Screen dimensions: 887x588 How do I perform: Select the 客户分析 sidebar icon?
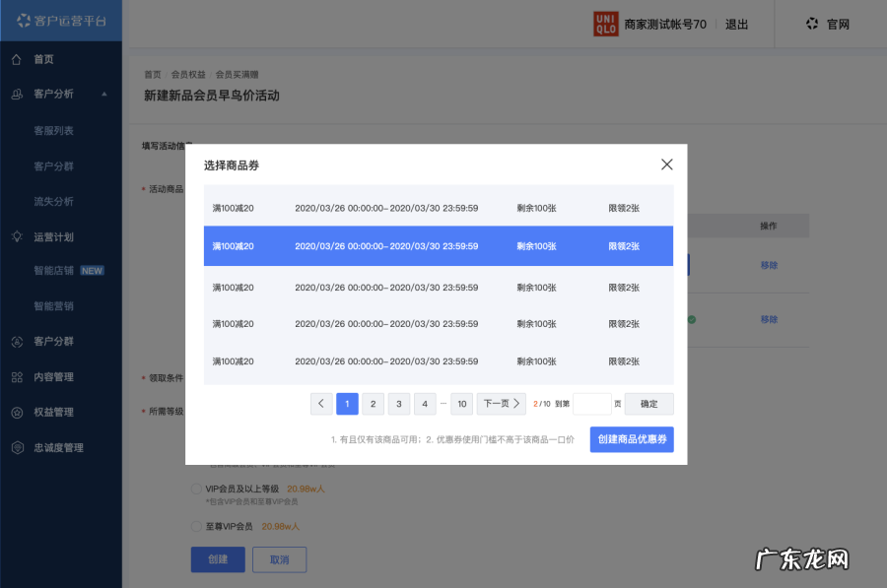coord(17,95)
